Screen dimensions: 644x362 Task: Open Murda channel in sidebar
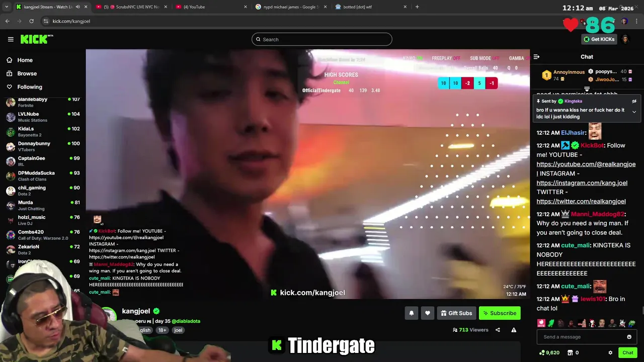point(43,205)
